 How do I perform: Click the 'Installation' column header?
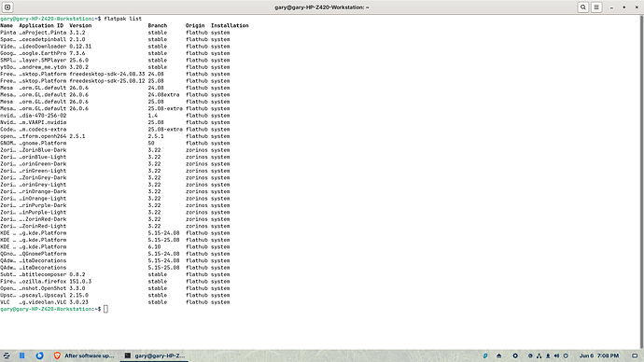click(x=230, y=25)
